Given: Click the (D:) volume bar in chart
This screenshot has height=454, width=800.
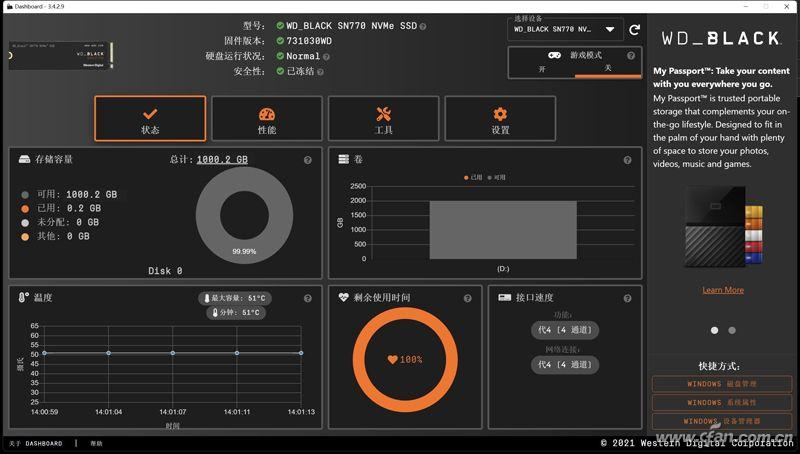Looking at the screenshot, I should click(x=503, y=230).
